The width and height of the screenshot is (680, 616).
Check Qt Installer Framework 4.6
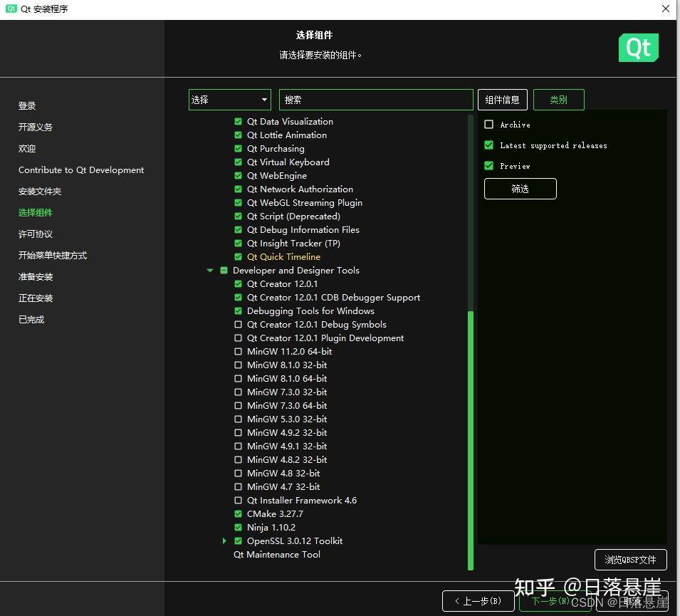239,500
